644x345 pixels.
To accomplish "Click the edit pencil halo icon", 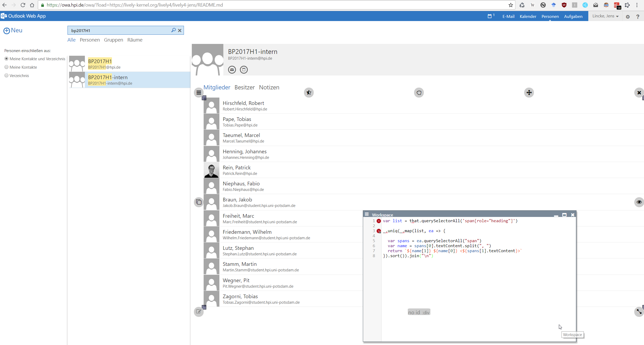I will (199, 312).
